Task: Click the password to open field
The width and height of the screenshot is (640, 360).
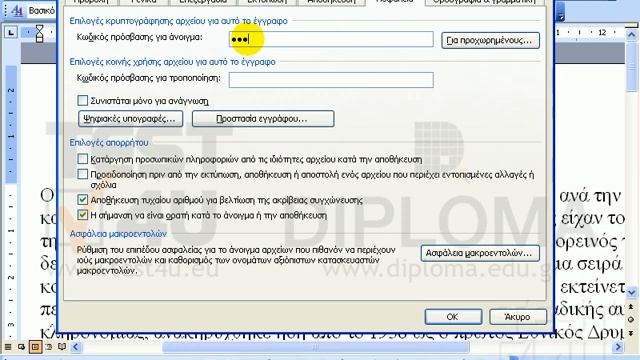Action: point(331,39)
